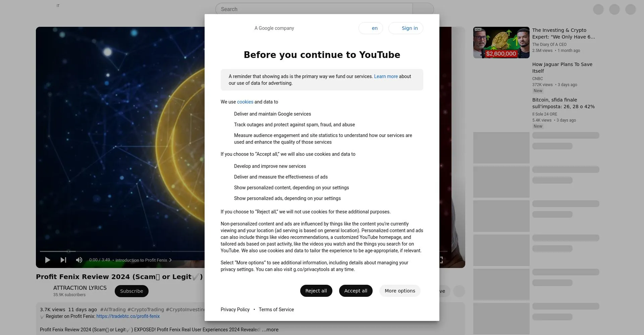
Task: Open the ATTRACTION LYRICS channel name
Action: click(x=80, y=288)
